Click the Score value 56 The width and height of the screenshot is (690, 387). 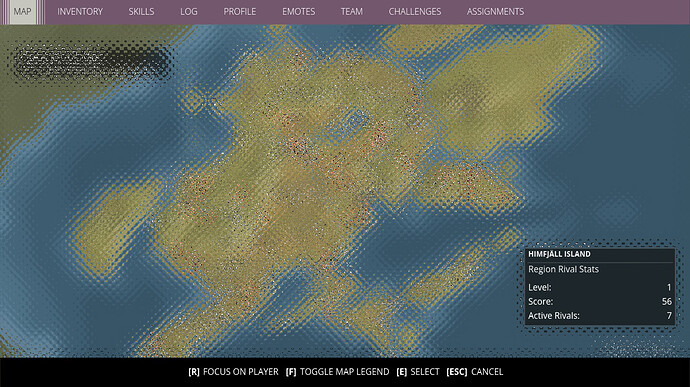pyautogui.click(x=667, y=302)
